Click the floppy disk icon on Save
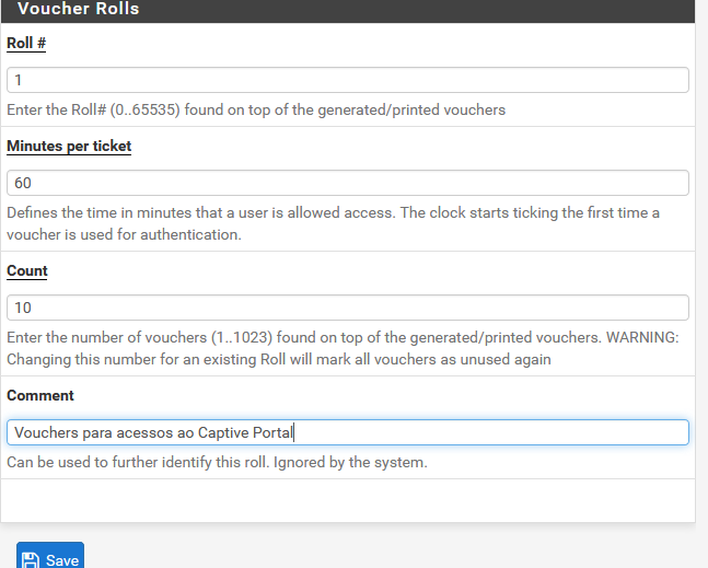708x568 pixels. pos(30,560)
